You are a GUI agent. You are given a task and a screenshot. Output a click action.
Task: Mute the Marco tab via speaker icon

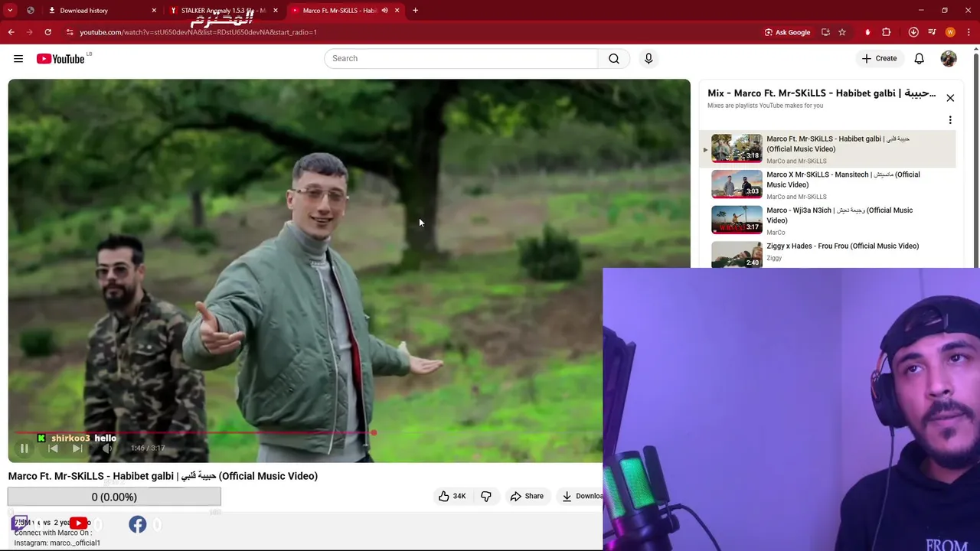384,11
